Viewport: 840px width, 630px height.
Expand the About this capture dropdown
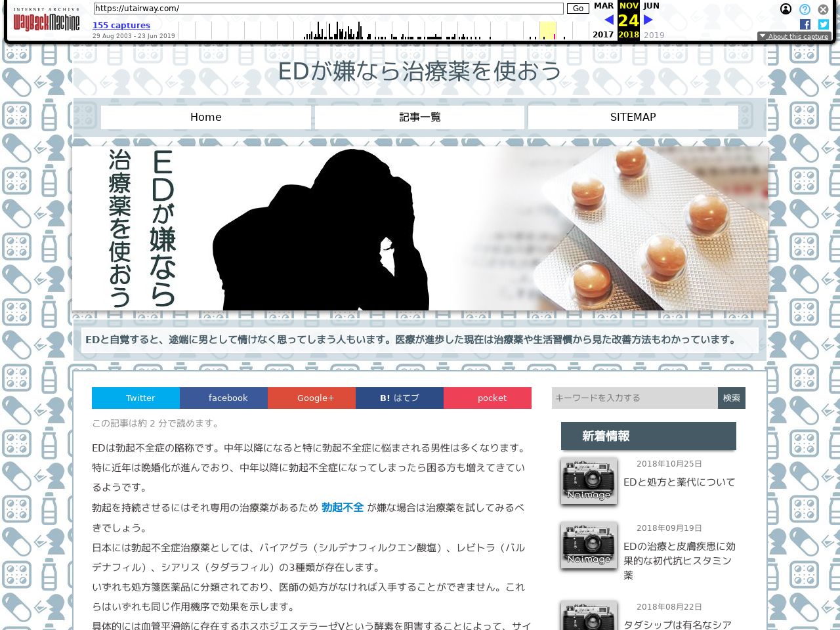point(794,37)
